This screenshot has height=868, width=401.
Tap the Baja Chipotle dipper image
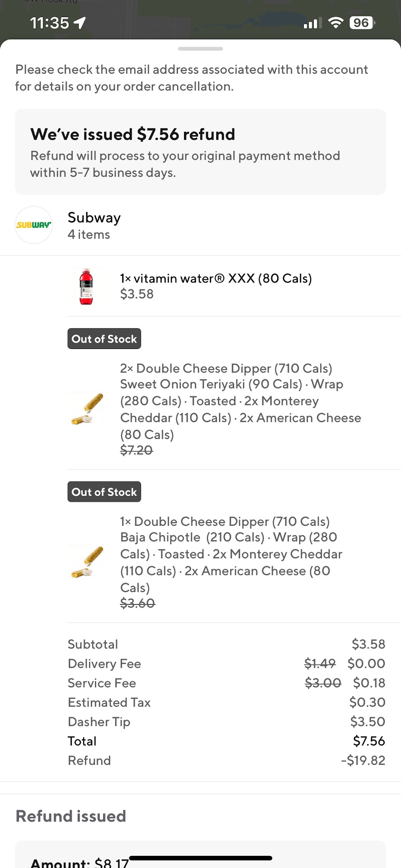(87, 561)
